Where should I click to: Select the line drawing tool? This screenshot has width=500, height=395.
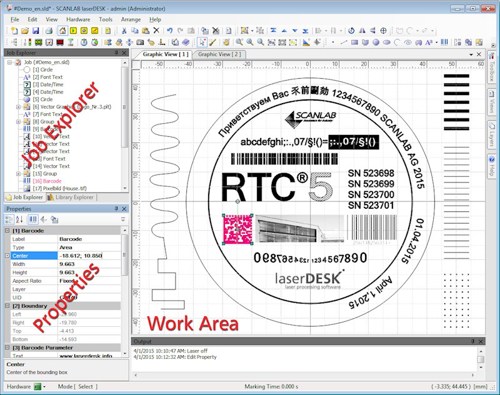pyautogui.click(x=344, y=42)
